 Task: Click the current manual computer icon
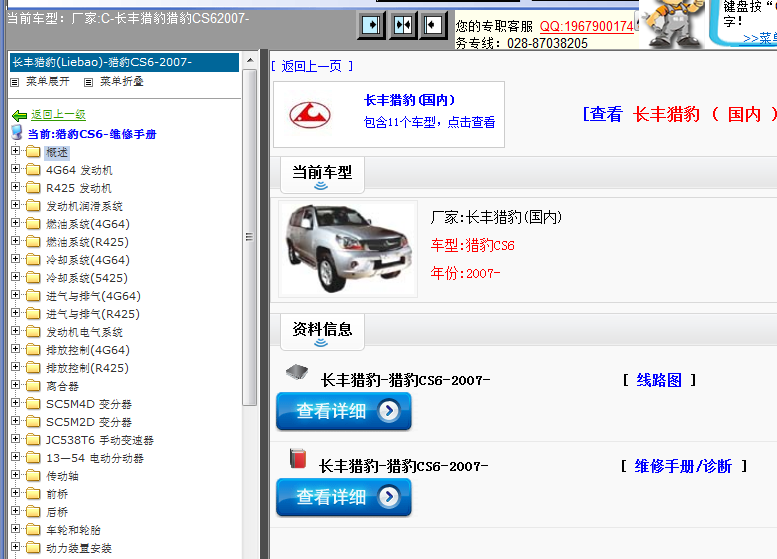click(17, 132)
